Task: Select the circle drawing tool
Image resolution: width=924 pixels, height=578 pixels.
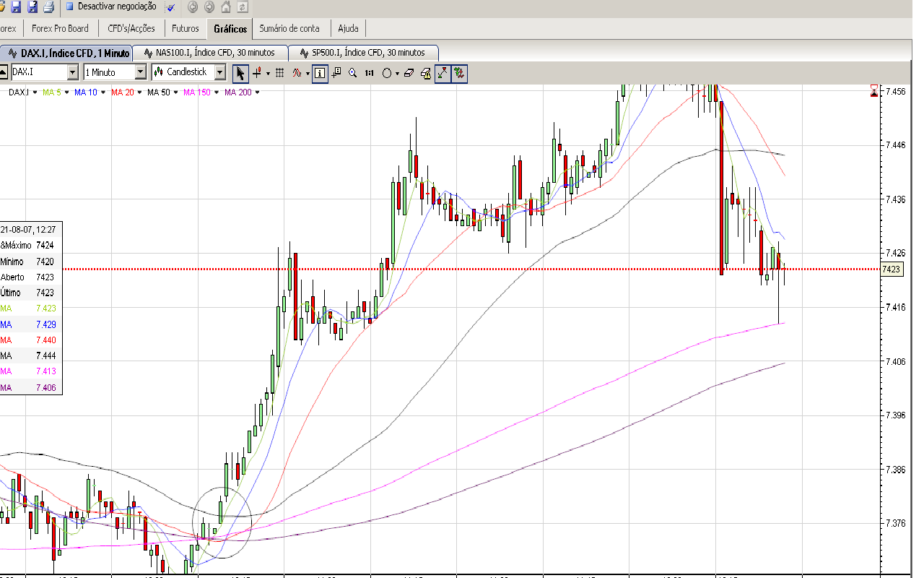Action: click(x=387, y=73)
